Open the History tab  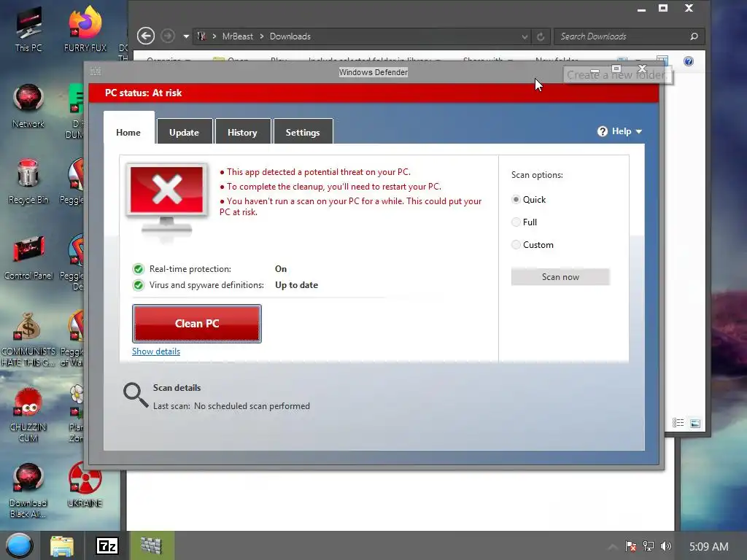(x=242, y=131)
